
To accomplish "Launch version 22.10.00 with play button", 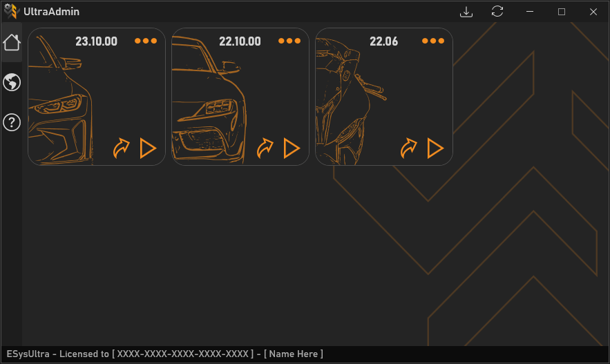I will (x=292, y=149).
